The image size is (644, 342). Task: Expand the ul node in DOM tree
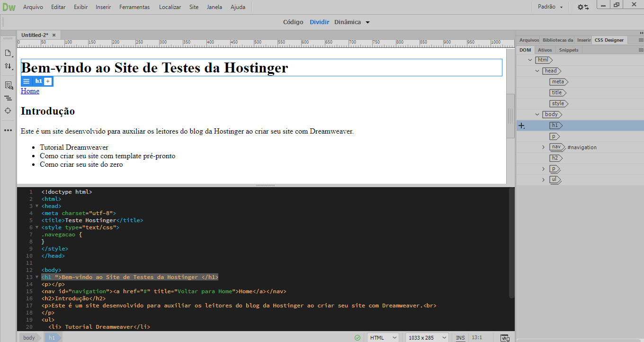(x=544, y=180)
